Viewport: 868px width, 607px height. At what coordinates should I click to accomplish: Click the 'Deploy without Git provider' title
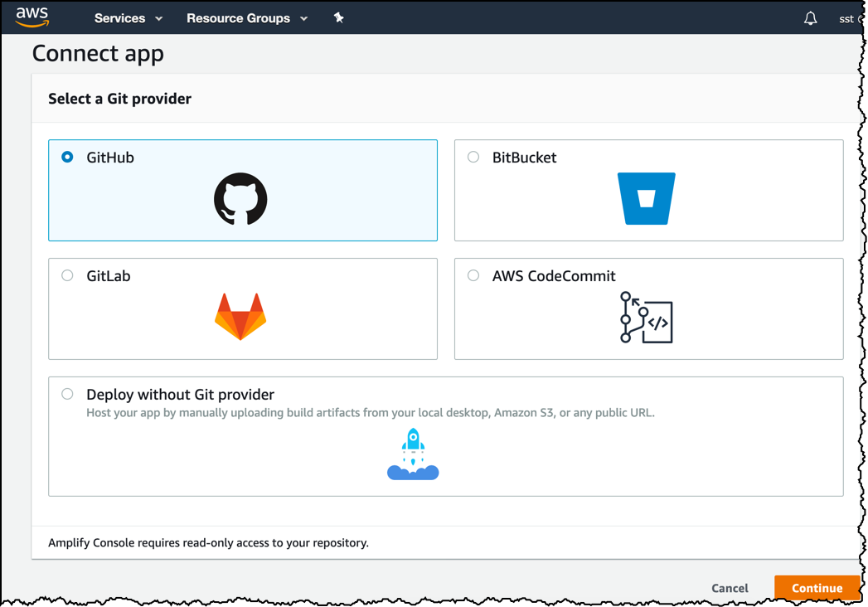181,395
